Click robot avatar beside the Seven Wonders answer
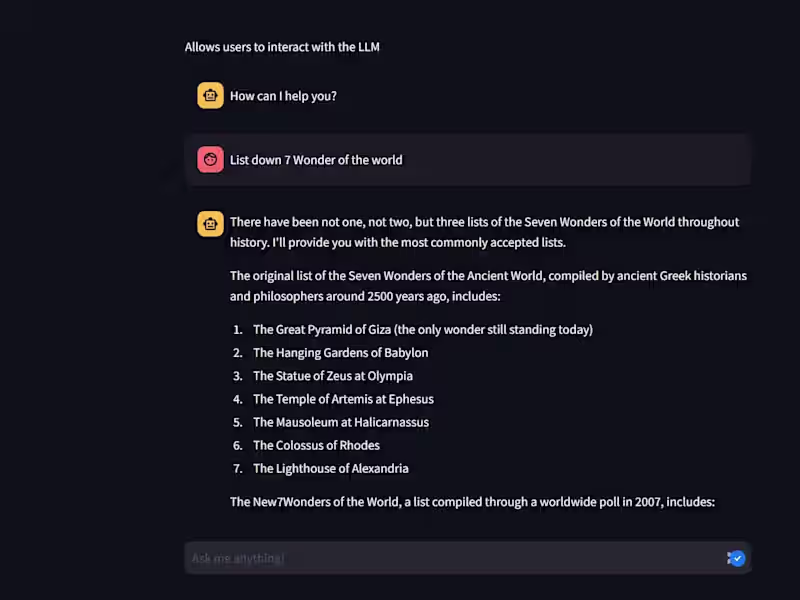Image resolution: width=800 pixels, height=600 pixels. [x=210, y=224]
